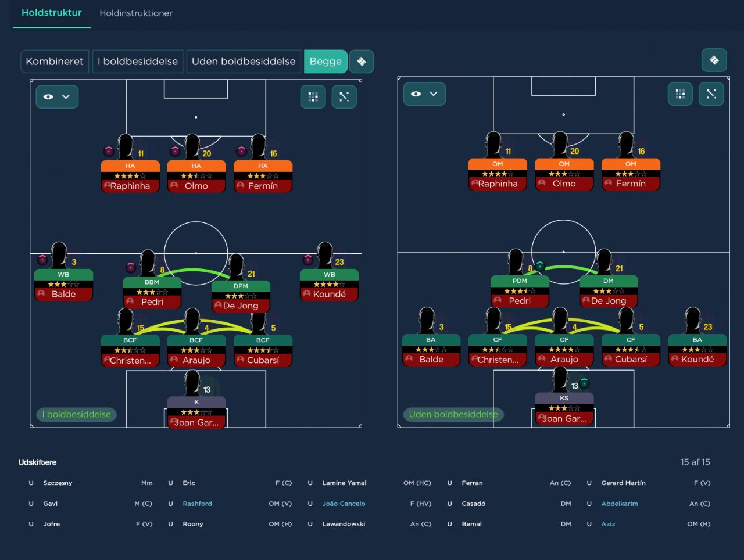
Task: Click De Jong's silhouette on in-possession pitch
Action: (236, 267)
